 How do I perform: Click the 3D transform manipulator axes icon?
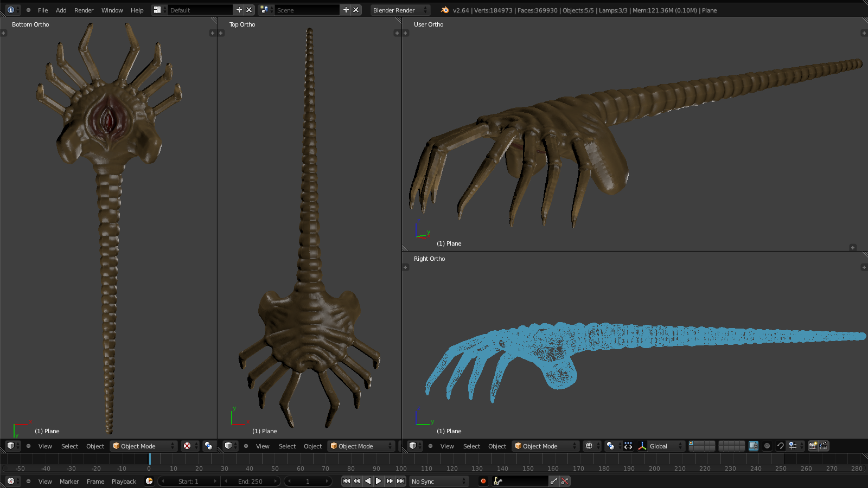[642, 446]
